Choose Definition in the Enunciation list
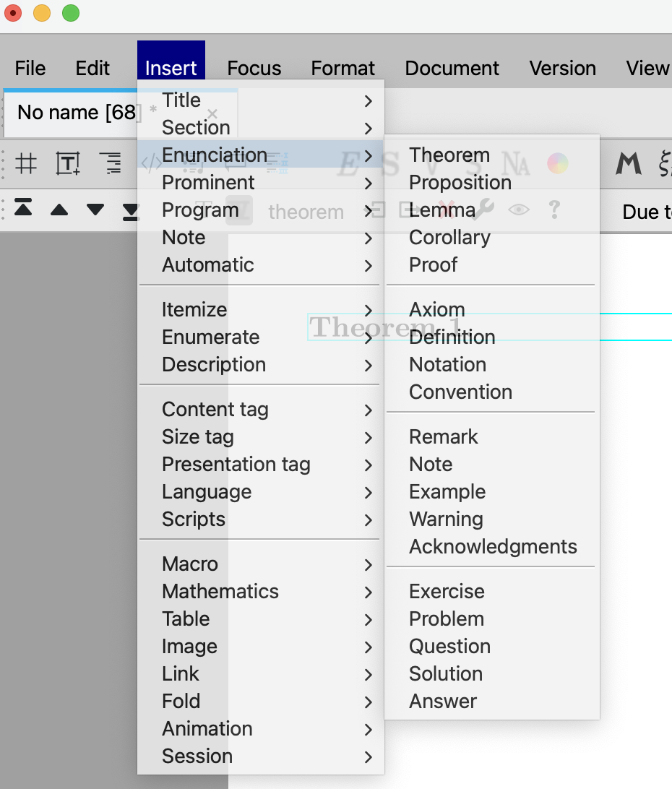Viewport: 672px width, 789px height. [452, 337]
